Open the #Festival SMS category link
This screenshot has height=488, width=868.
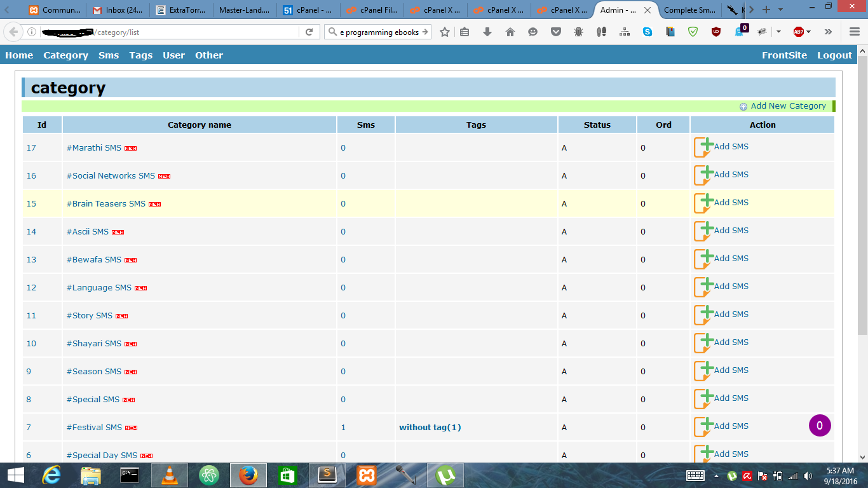94,428
